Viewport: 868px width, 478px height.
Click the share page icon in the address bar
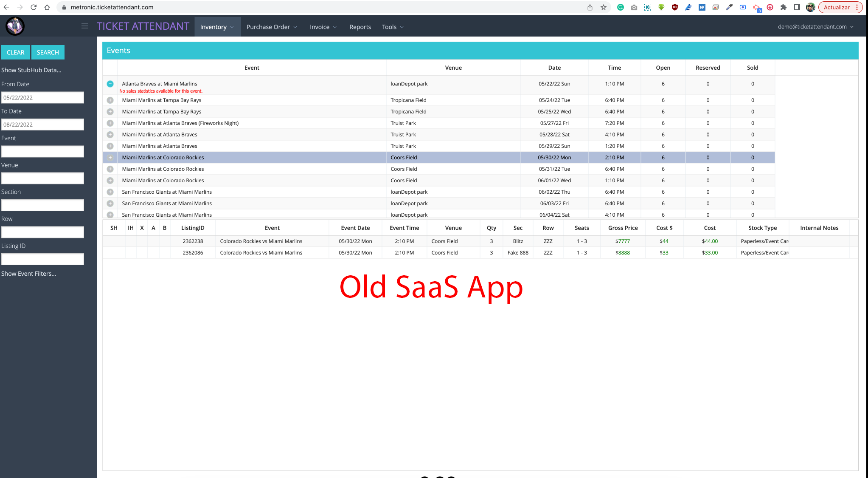[590, 7]
